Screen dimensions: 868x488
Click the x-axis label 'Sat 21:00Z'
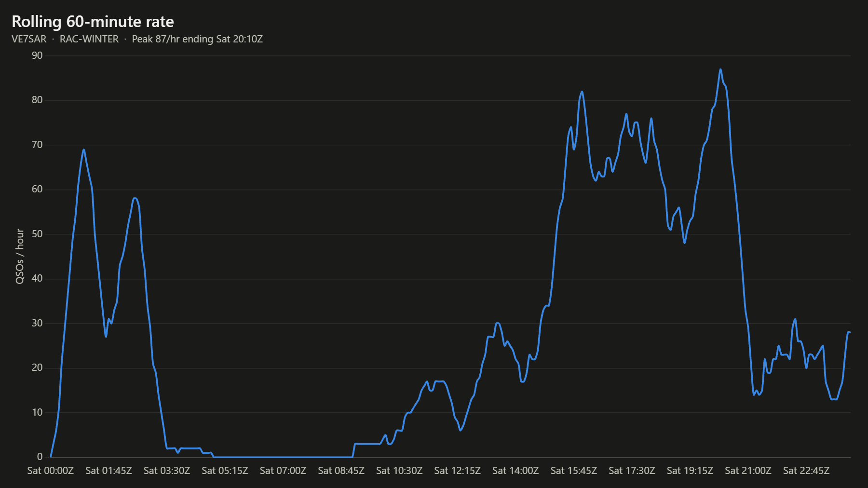748,471
